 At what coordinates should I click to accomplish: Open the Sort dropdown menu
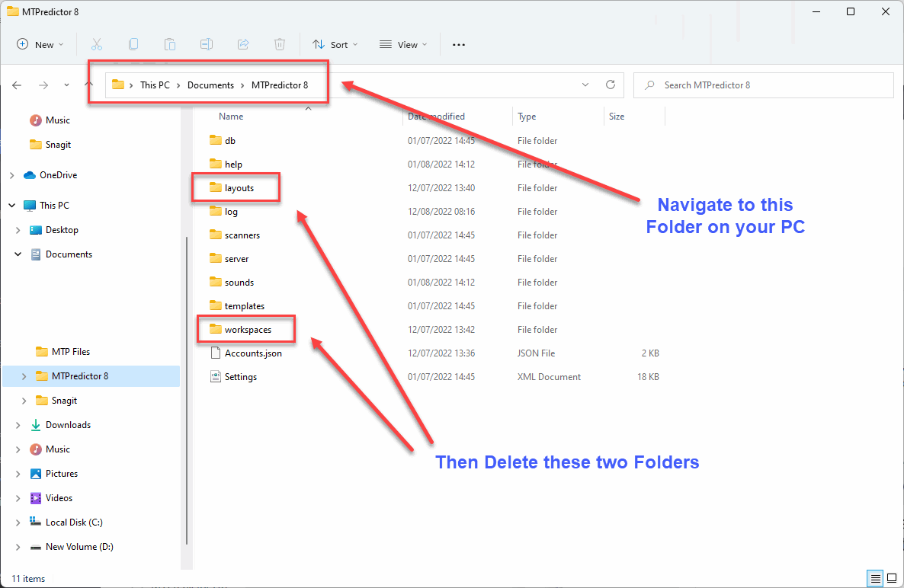click(x=335, y=45)
